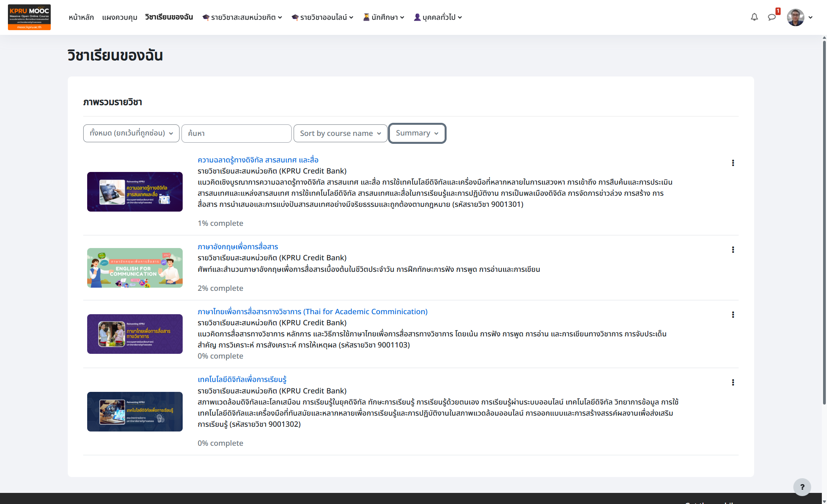The height and width of the screenshot is (504, 827).
Task: Click the เทคโนโลยีดิจิทัลเพื่อการเรียนรู้ course thumbnail
Action: (135, 412)
